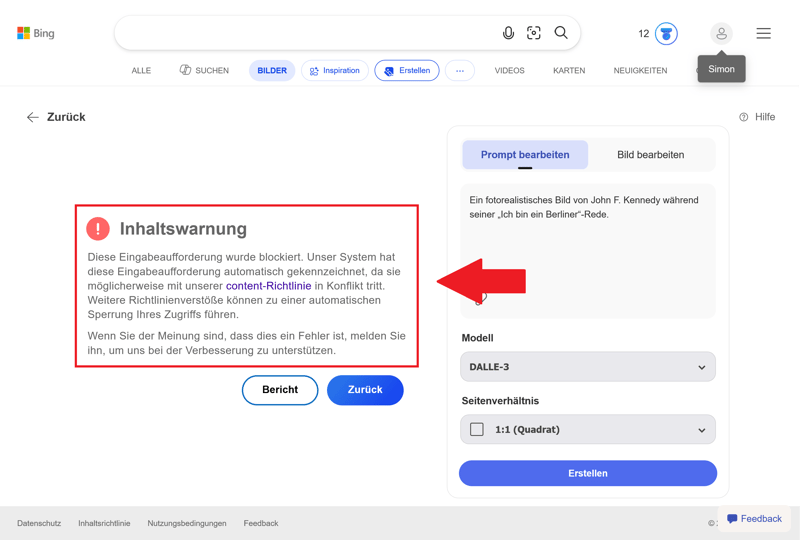Select the NEUIGKEITEN tab
800x540 pixels.
[x=640, y=70]
